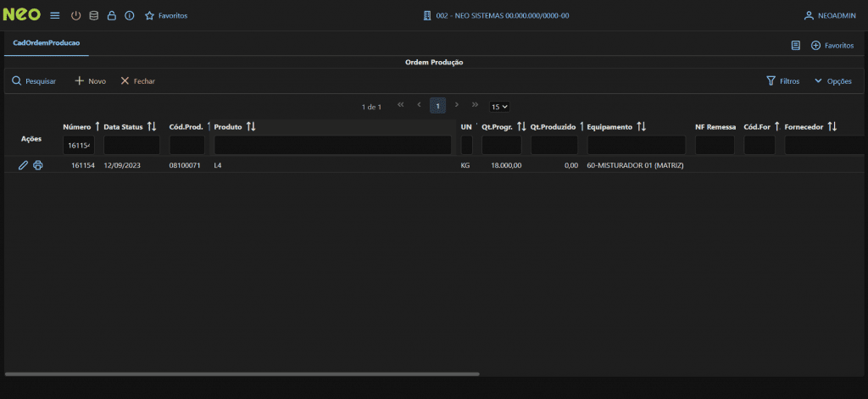
Task: Open NEOADMIN user menu
Action: pos(829,15)
